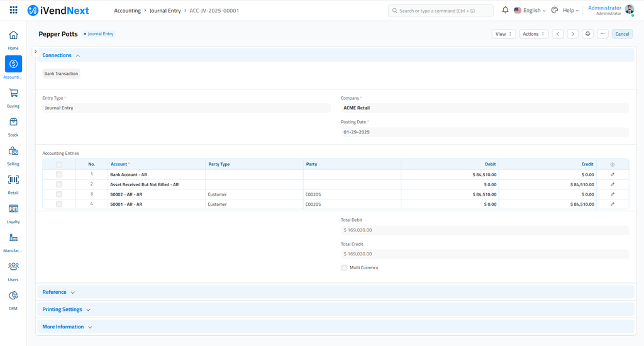Open the View dropdown menu
The width and height of the screenshot is (644, 346).
pyautogui.click(x=503, y=34)
